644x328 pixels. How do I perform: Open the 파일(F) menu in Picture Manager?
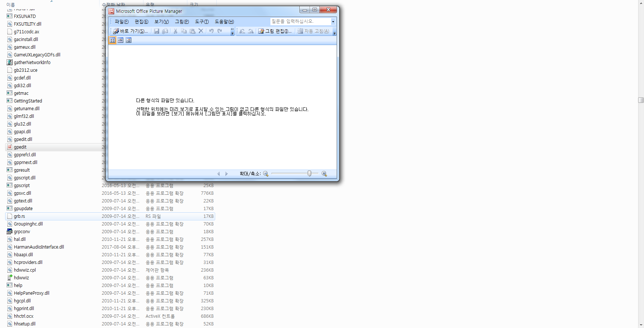tap(121, 22)
